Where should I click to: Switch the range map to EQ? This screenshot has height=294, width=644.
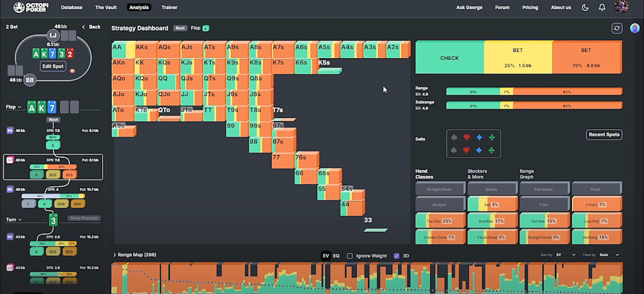click(336, 256)
